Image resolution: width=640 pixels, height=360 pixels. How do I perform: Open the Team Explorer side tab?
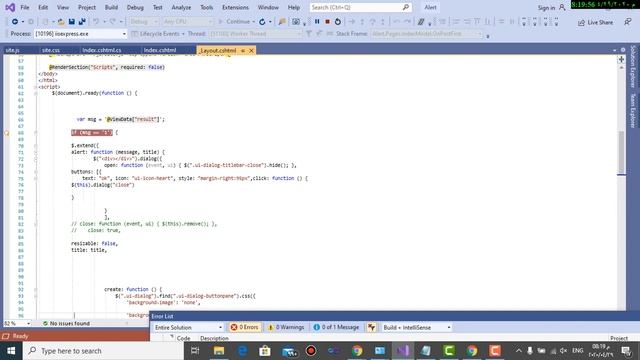coord(633,110)
